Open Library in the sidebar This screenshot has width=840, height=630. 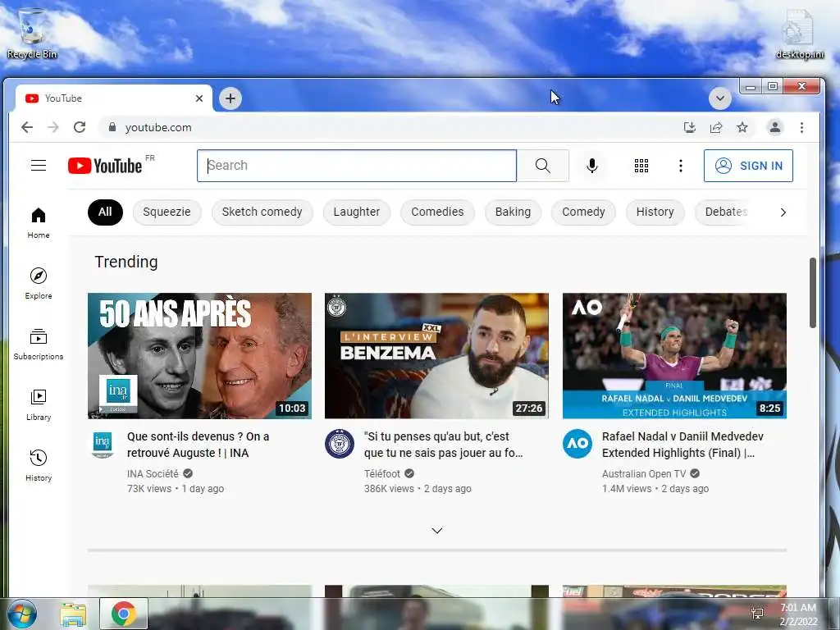click(x=39, y=404)
